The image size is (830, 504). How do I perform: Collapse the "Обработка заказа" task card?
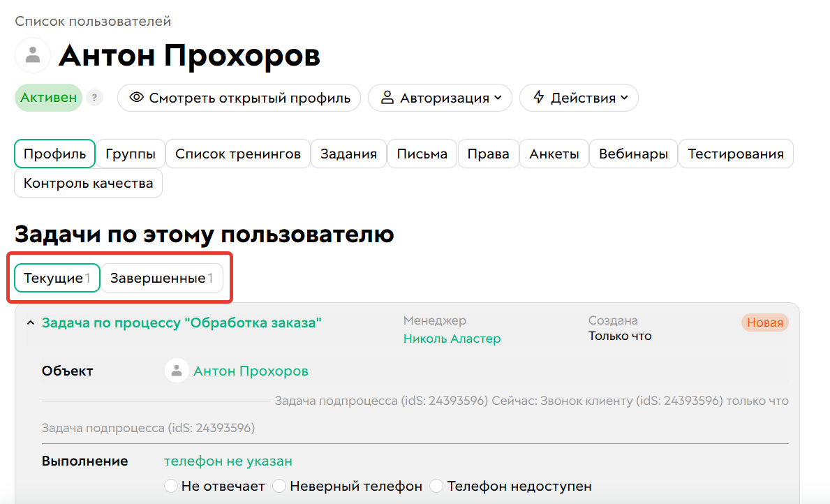[30, 323]
